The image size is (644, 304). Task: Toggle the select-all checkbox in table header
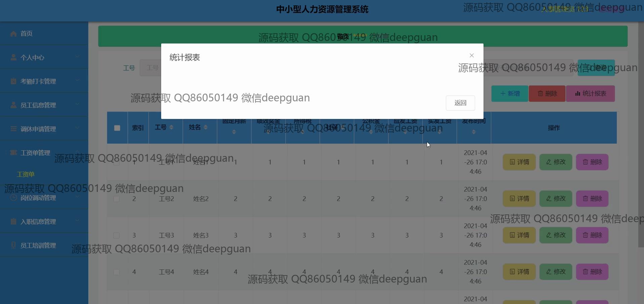tap(117, 128)
